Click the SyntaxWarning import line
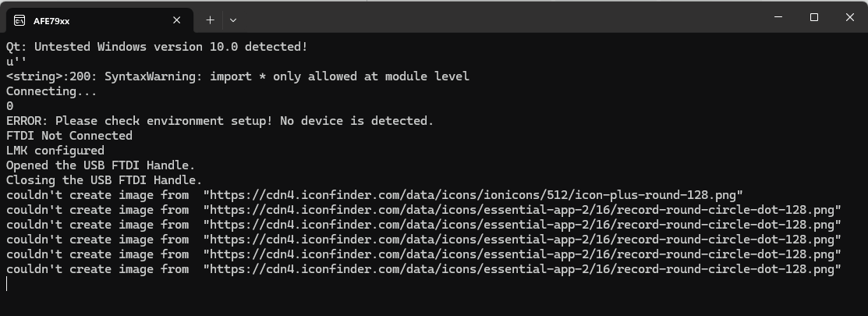868x316 pixels. (238, 76)
